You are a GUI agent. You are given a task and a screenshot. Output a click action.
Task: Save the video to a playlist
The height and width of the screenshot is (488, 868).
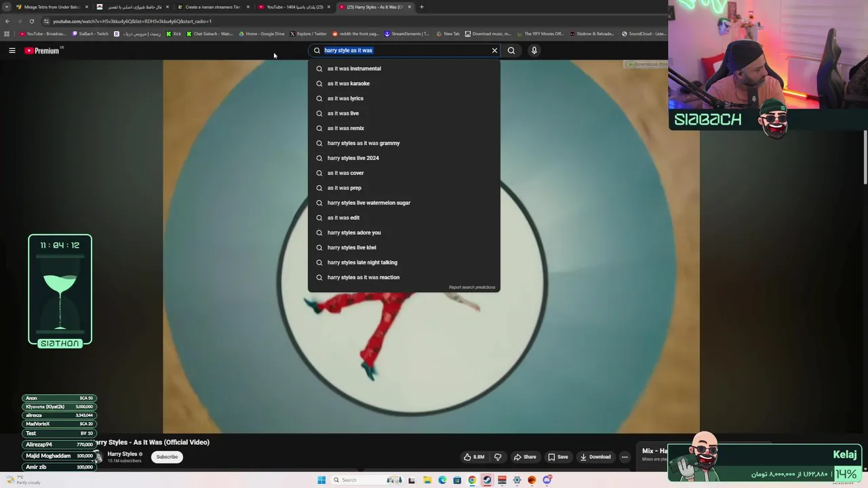pos(558,457)
